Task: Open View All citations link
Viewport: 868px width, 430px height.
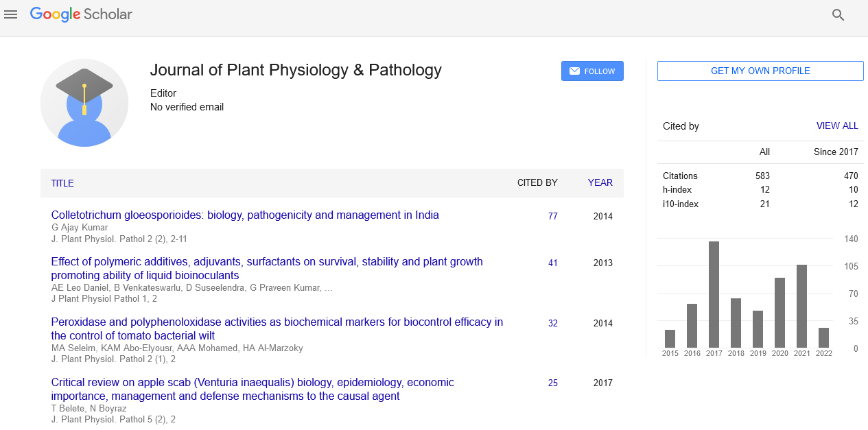Action: 837,126
